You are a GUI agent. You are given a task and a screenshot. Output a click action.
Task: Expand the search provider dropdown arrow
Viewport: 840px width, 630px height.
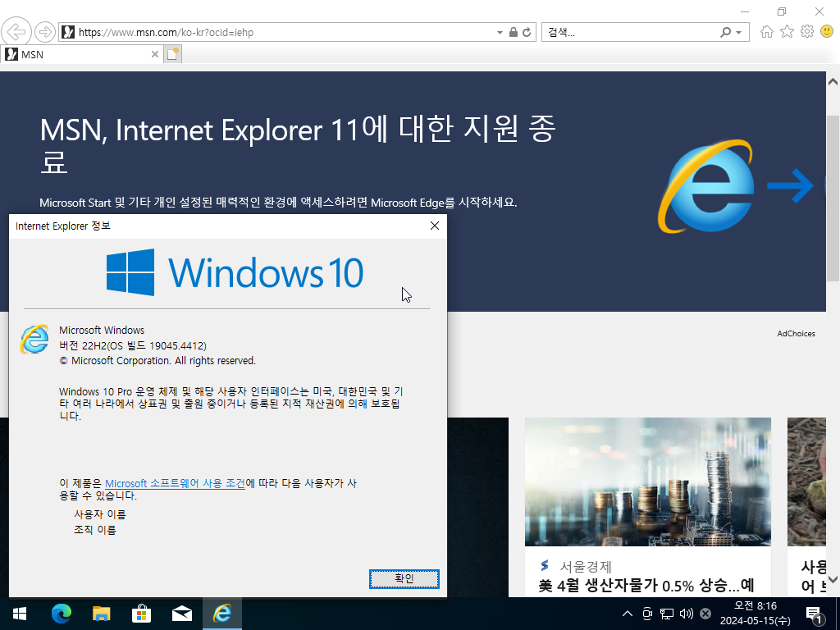coord(739,33)
